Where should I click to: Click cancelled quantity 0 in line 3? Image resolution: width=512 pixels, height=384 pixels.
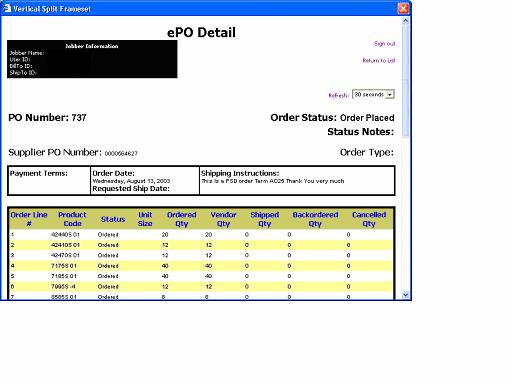[348, 255]
